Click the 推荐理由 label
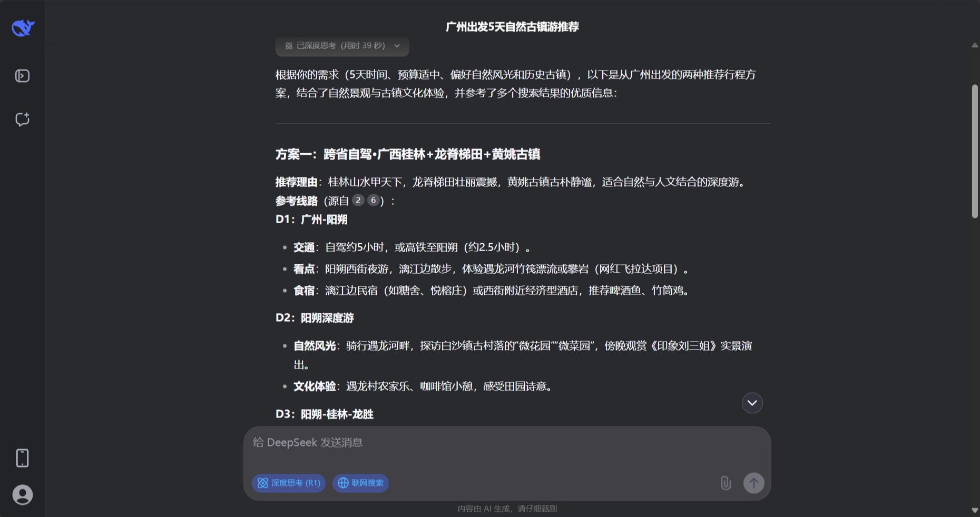 [x=296, y=182]
